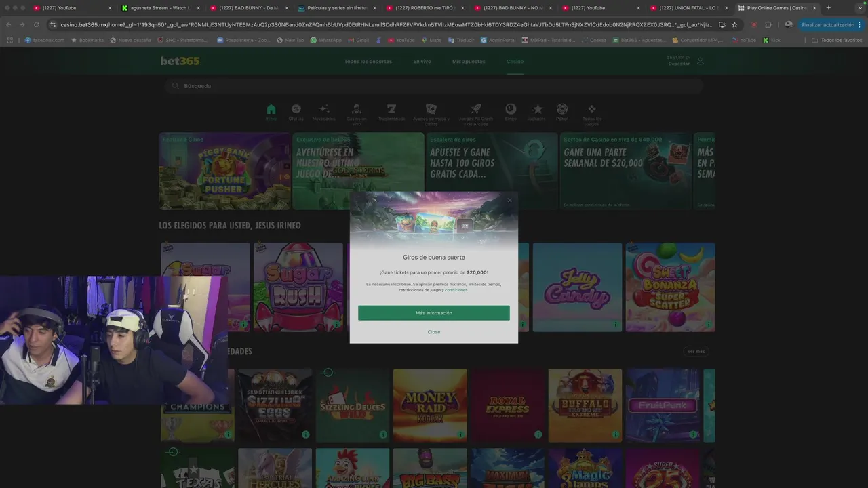The image size is (868, 488).
Task: Switch to agusneta Stream browser tab
Action: coord(160,8)
